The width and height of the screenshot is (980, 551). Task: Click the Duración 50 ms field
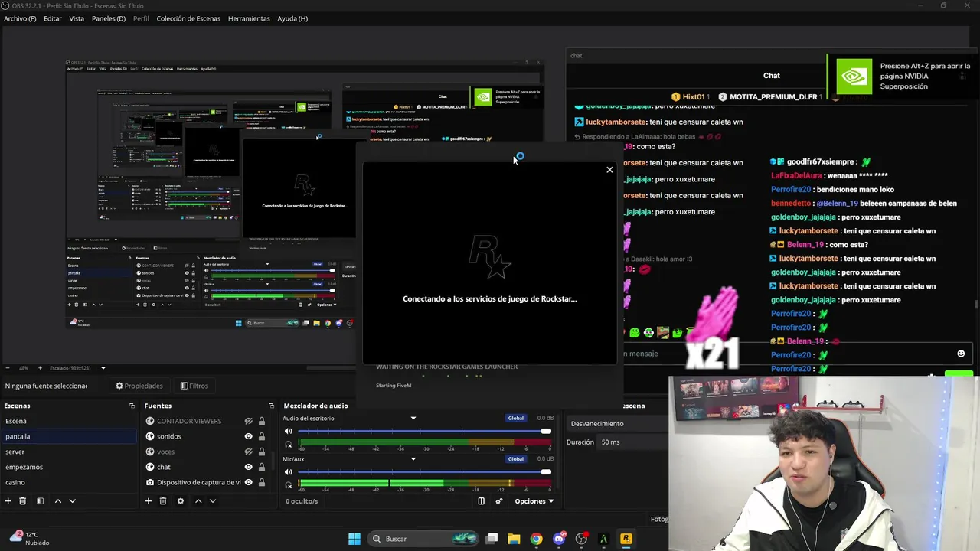632,442
